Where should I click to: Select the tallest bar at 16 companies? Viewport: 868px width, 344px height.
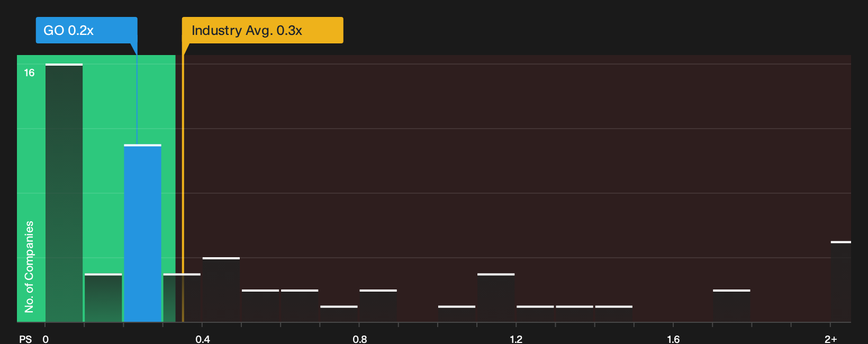[x=64, y=193]
